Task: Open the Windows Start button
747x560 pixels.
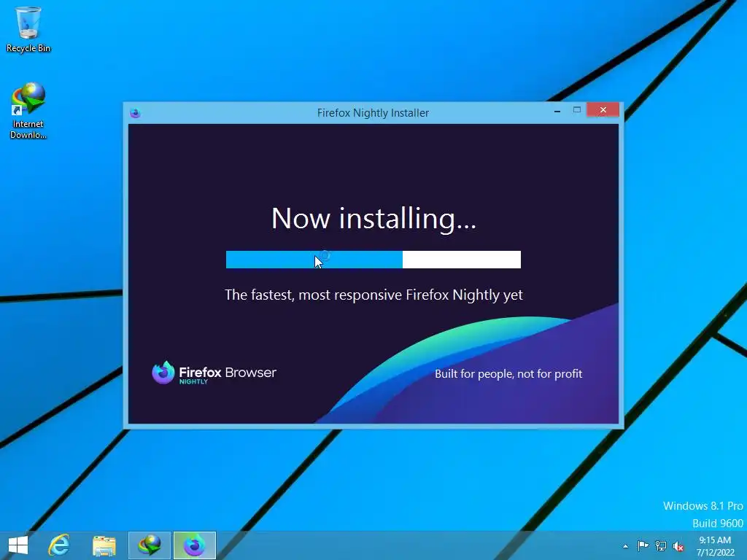Action: coord(18,545)
